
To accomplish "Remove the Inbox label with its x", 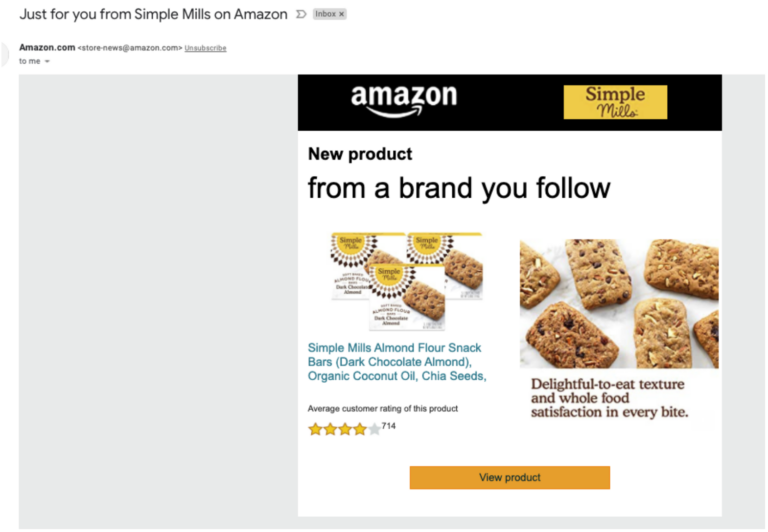I will pyautogui.click(x=341, y=14).
